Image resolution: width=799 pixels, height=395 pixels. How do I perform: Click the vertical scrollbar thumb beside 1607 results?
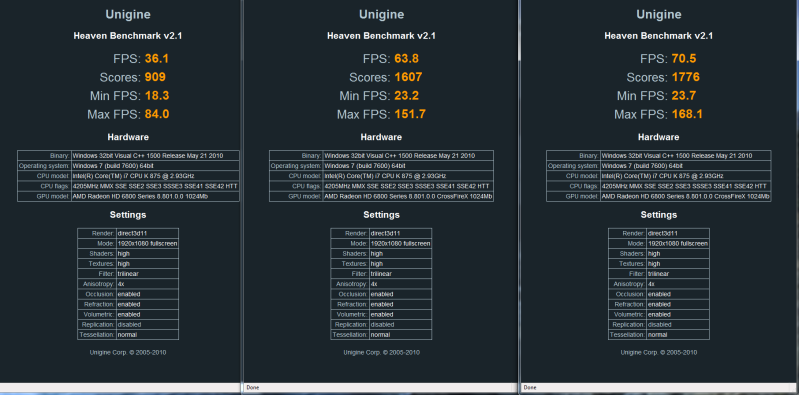518,31
